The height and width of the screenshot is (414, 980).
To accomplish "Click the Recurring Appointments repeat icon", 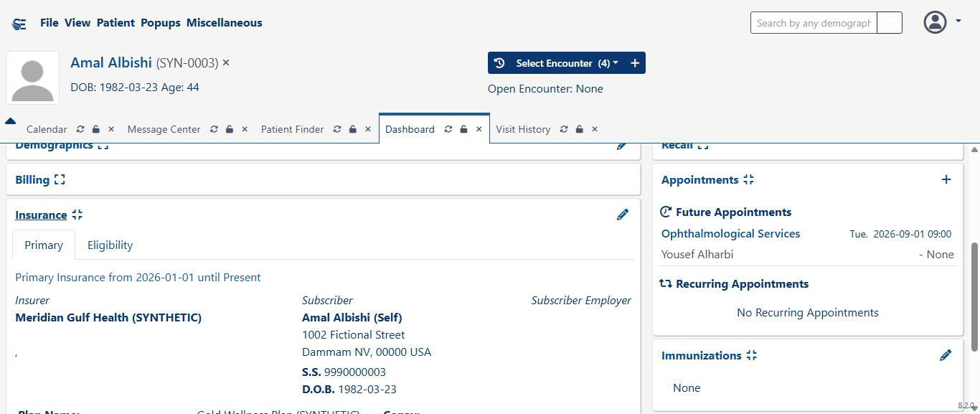I will point(666,283).
